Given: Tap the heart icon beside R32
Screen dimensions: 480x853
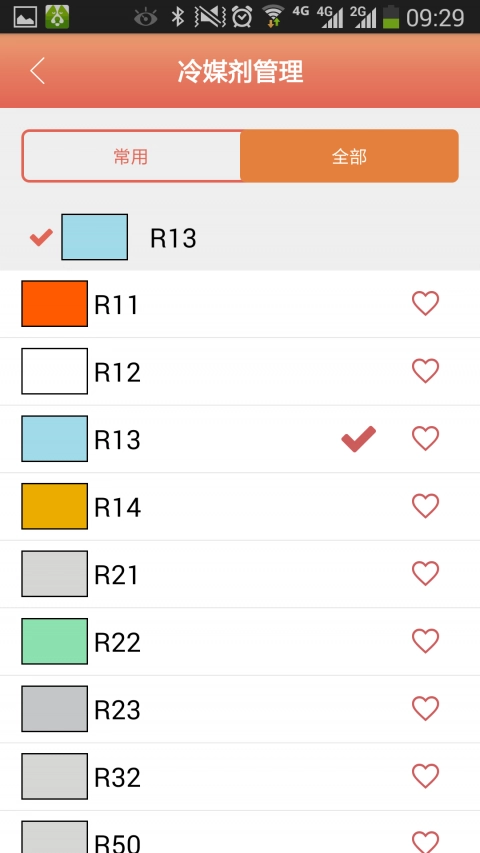Looking at the screenshot, I should tap(425, 775).
